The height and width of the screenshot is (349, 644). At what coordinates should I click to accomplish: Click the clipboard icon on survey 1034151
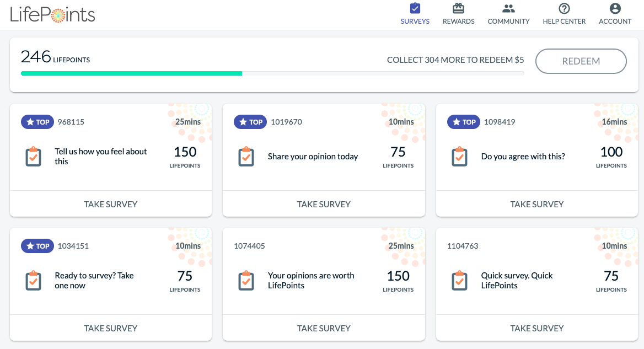click(33, 281)
